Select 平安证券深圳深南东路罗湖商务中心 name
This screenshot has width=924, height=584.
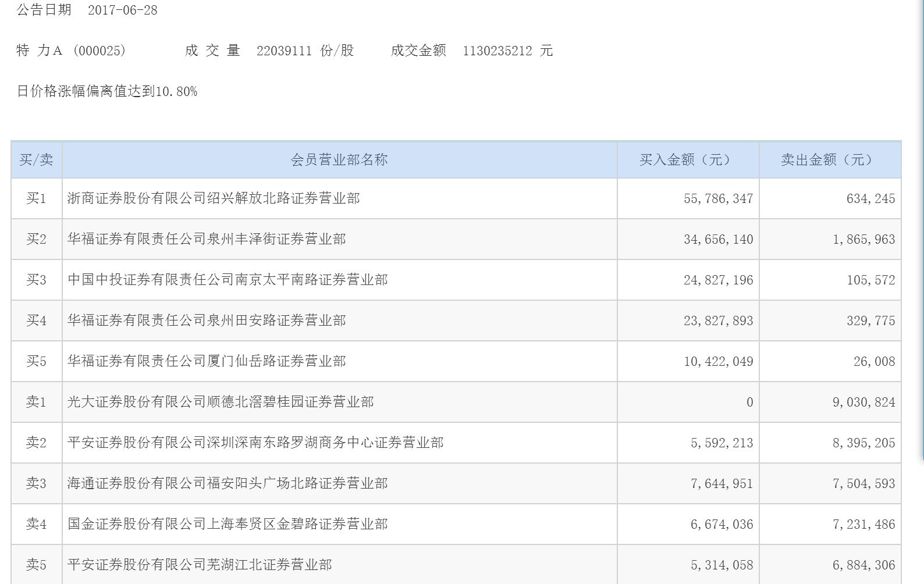point(255,443)
